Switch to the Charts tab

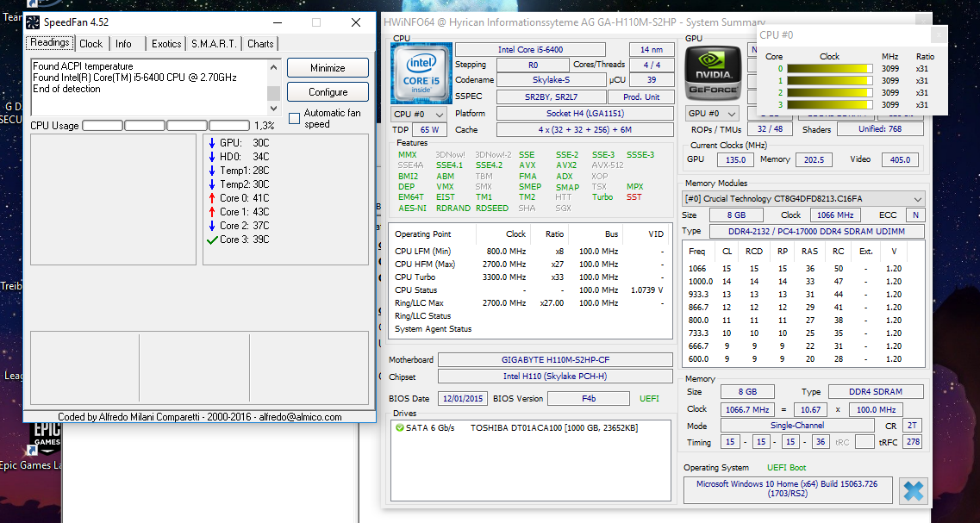[260, 44]
